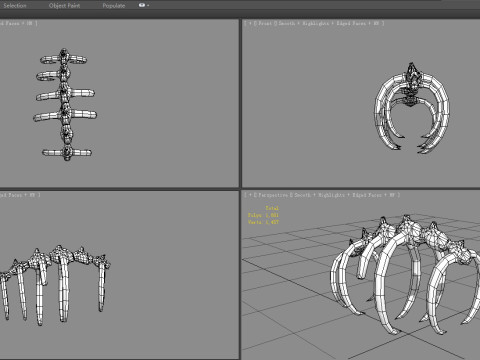Open the Selection ribbon tab
Viewport: 480px width, 360px height.
point(15,5)
